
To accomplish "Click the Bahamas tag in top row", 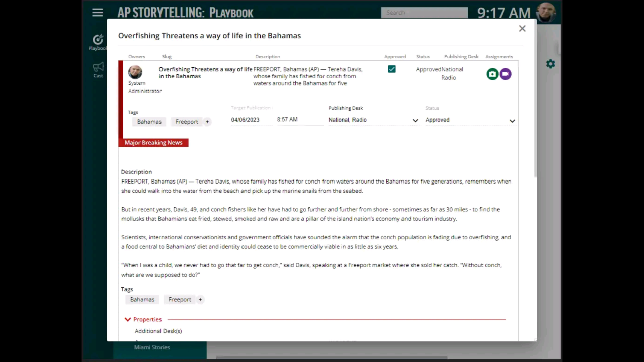I will [x=149, y=122].
